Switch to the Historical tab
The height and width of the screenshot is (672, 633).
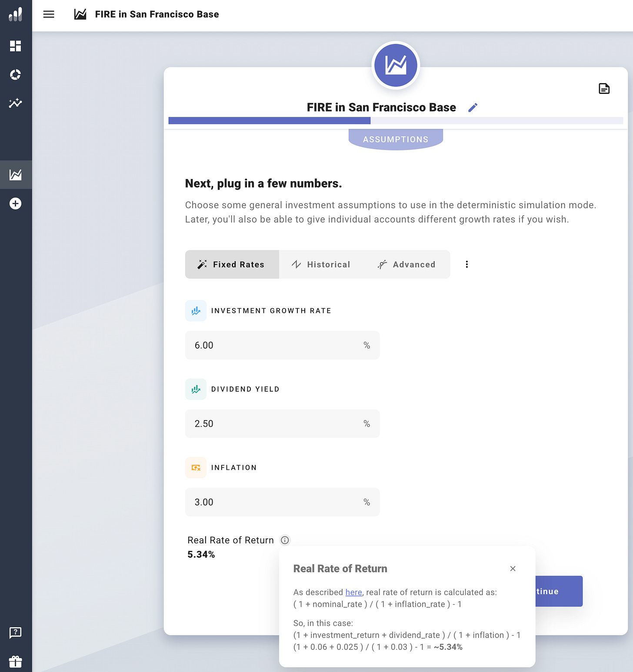click(321, 264)
